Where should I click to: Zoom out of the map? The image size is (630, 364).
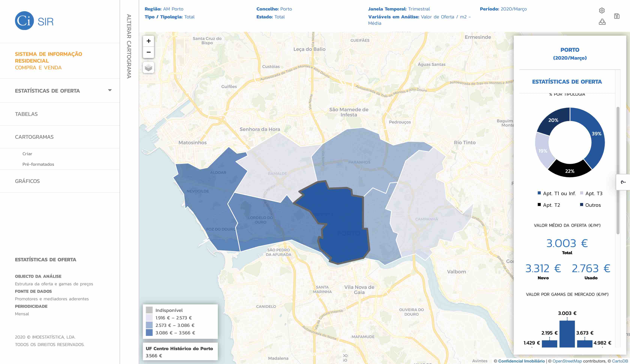[148, 52]
